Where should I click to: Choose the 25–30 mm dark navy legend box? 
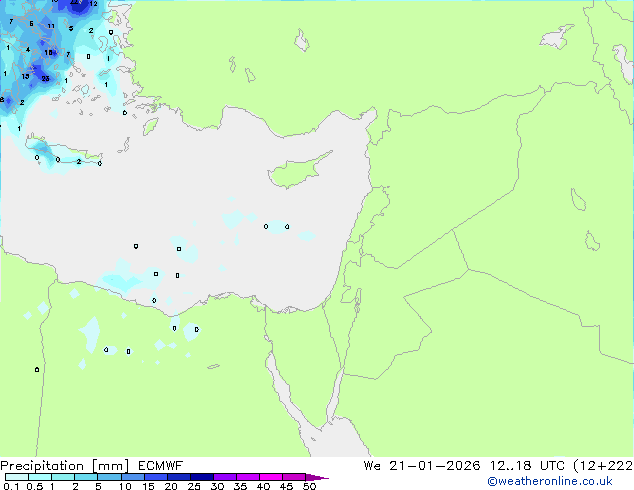(x=201, y=477)
